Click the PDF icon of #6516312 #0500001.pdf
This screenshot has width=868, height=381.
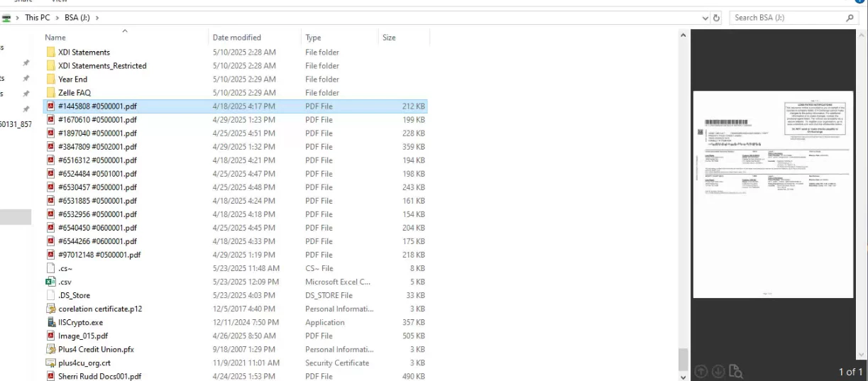pos(50,160)
